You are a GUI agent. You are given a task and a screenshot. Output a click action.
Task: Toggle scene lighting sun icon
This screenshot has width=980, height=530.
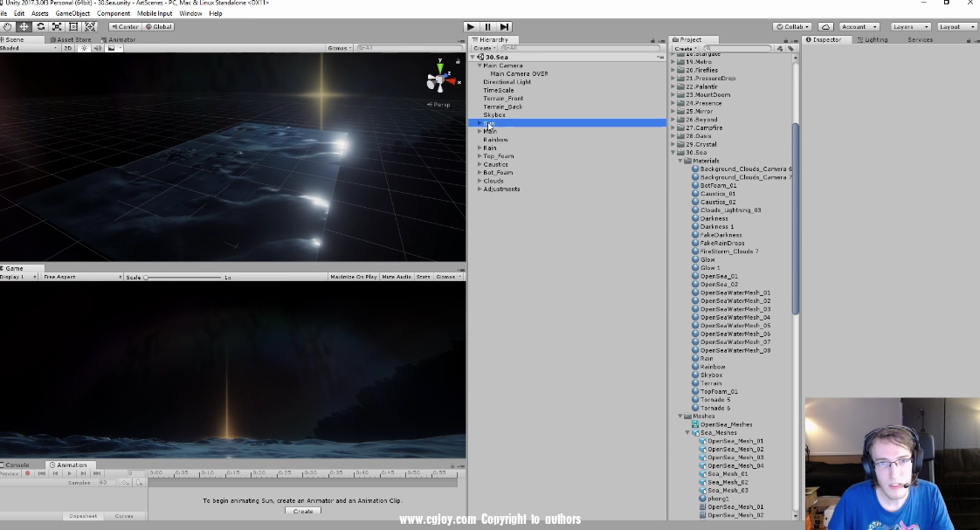tap(84, 48)
